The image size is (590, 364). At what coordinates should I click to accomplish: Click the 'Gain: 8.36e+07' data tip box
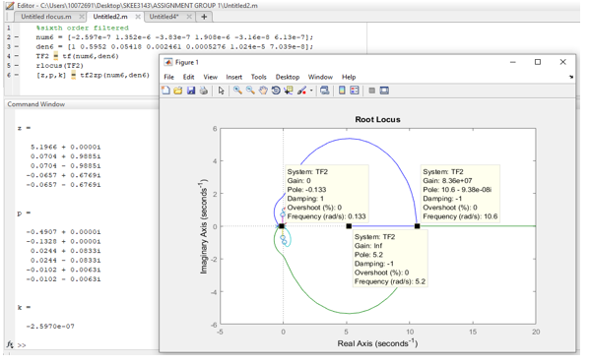pos(460,194)
